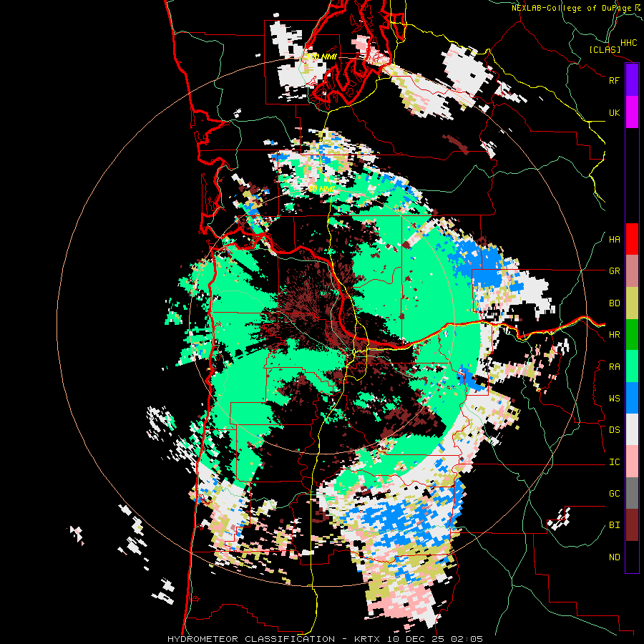
Task: Click the 02:05 time stamp
Action: tap(467, 639)
